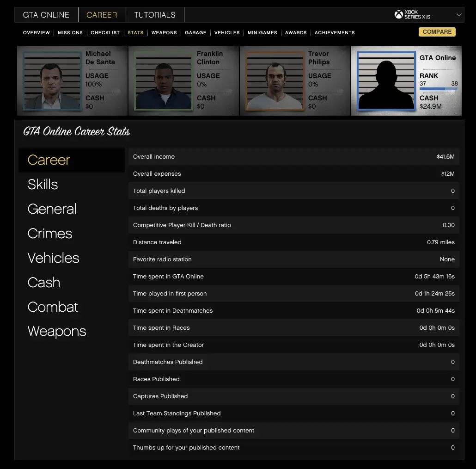
Task: Open MISSIONS sub-navigation item
Action: (x=70, y=32)
